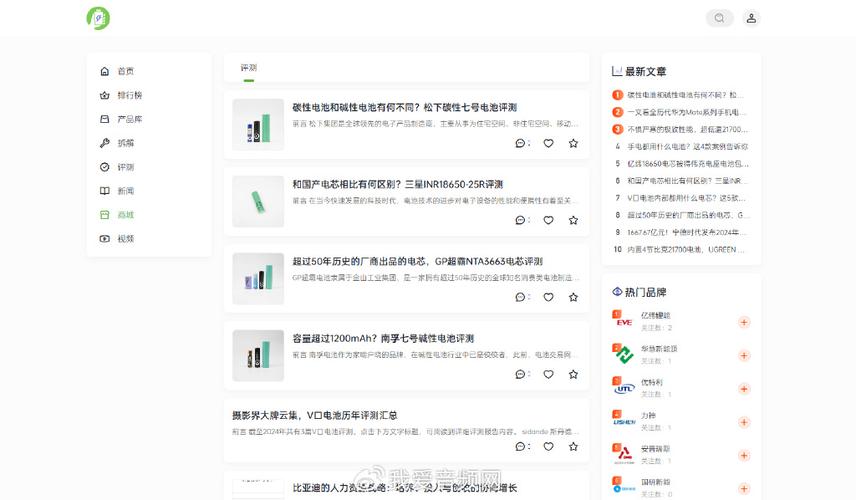Follow the fifth brand with red triangle logo
856x500 pixels.
[x=744, y=455]
